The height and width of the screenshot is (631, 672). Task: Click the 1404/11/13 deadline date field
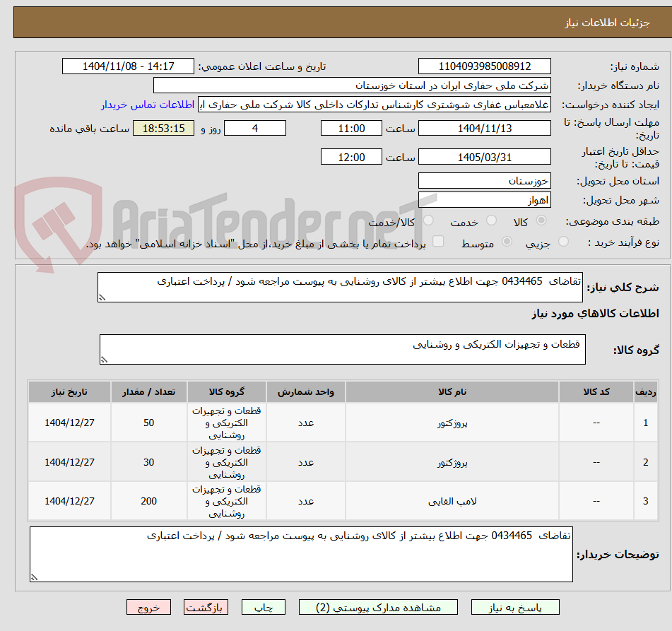point(485,128)
